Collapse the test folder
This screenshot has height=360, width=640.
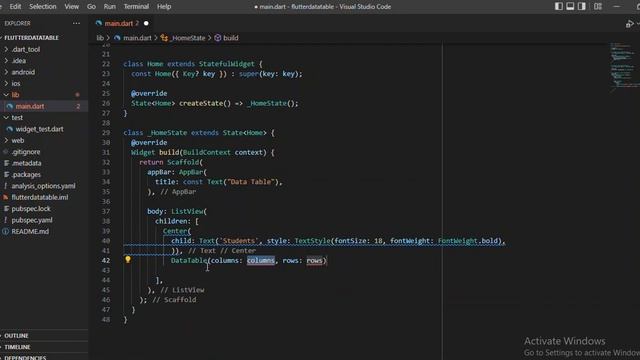click(x=17, y=118)
